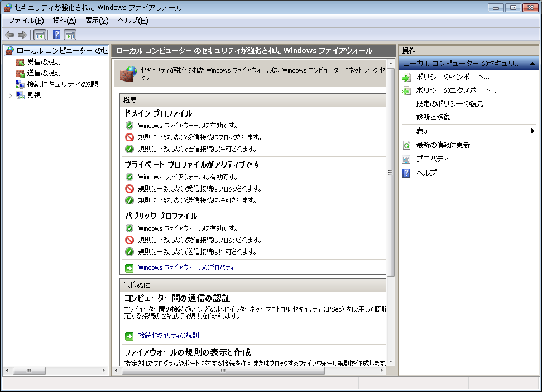Click the back navigation arrow
This screenshot has width=542, height=392.
(x=9, y=34)
